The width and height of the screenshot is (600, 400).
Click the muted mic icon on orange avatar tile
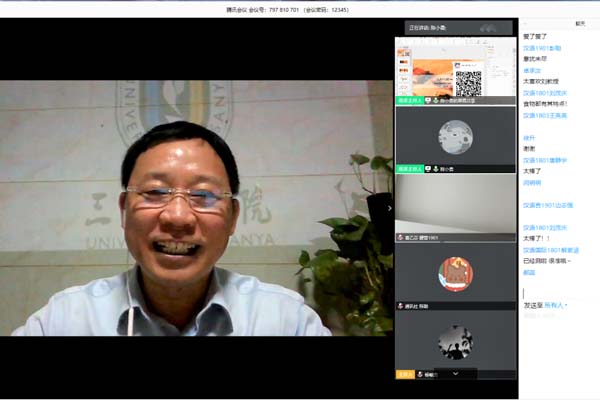point(401,306)
